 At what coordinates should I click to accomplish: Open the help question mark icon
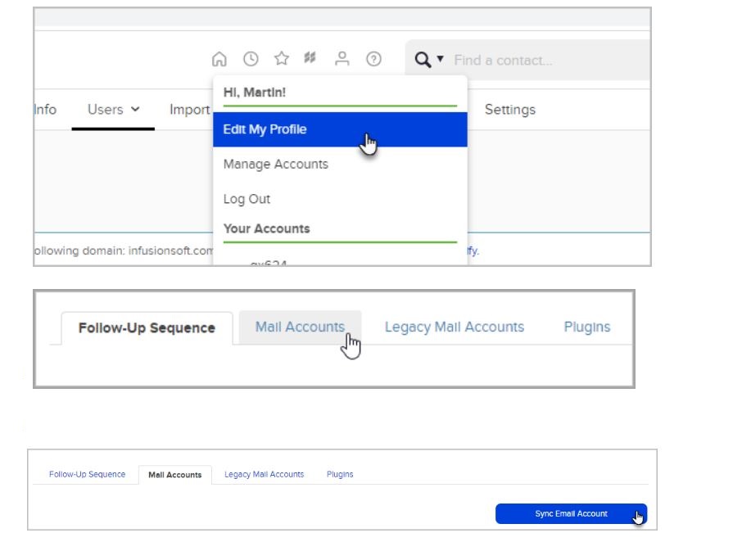[x=373, y=59]
